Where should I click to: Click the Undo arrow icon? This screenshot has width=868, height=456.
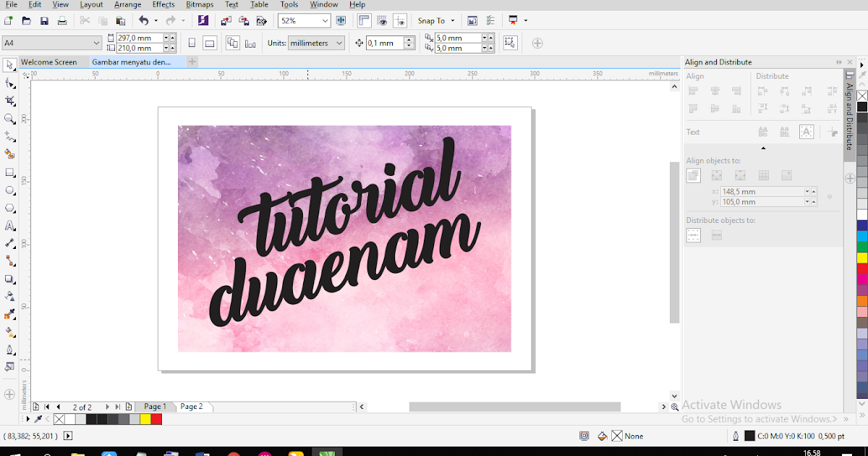[x=143, y=21]
